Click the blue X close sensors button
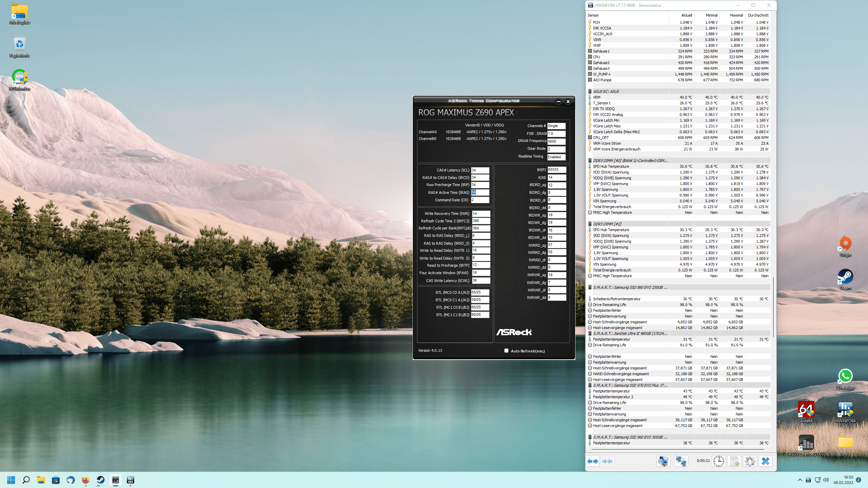868x488 pixels. click(766, 461)
